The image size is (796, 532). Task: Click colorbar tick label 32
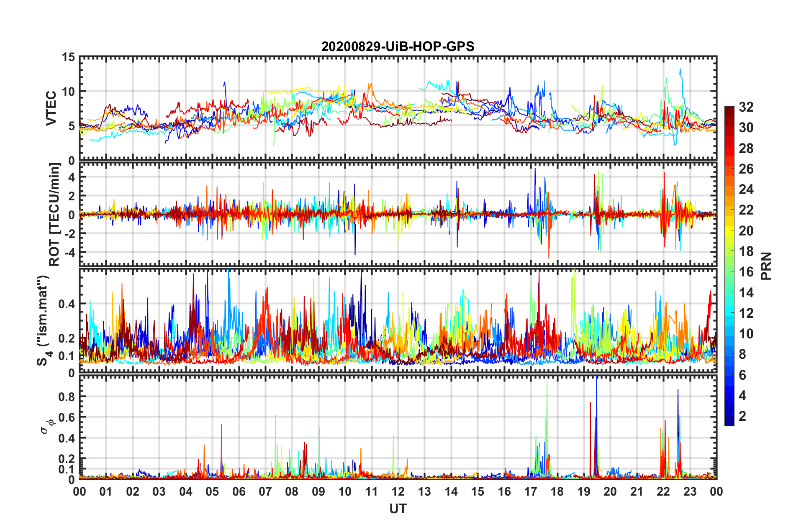pos(746,107)
